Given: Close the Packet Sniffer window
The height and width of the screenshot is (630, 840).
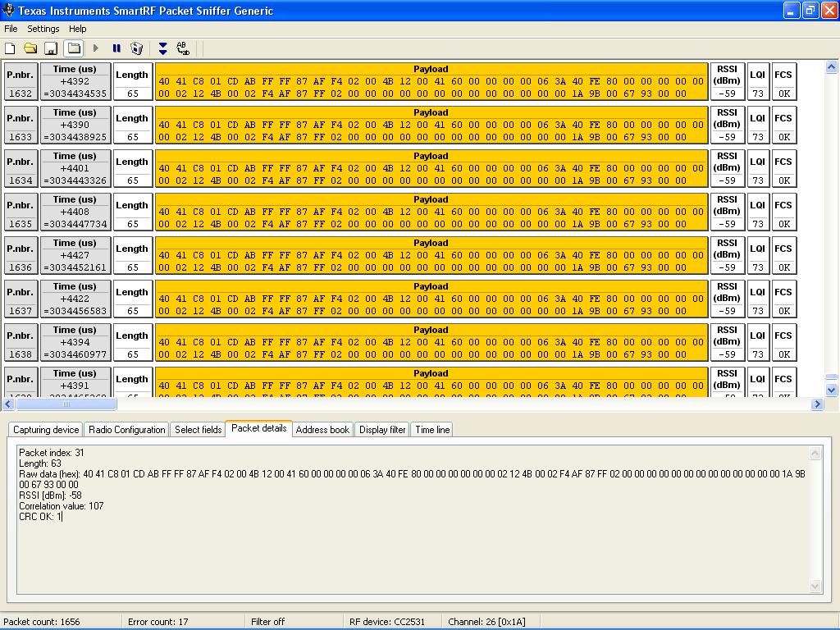Looking at the screenshot, I should click(x=829, y=10).
